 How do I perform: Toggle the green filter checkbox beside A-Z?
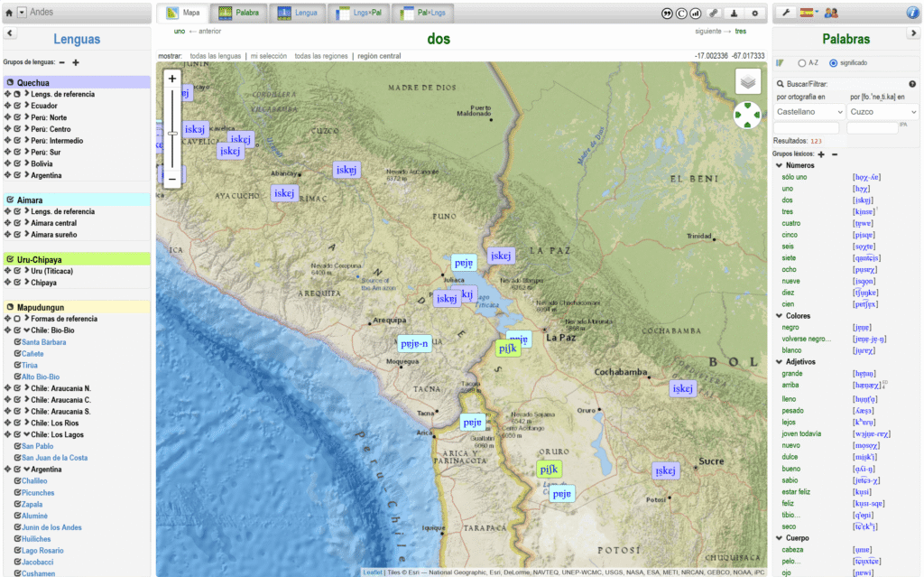pos(779,61)
